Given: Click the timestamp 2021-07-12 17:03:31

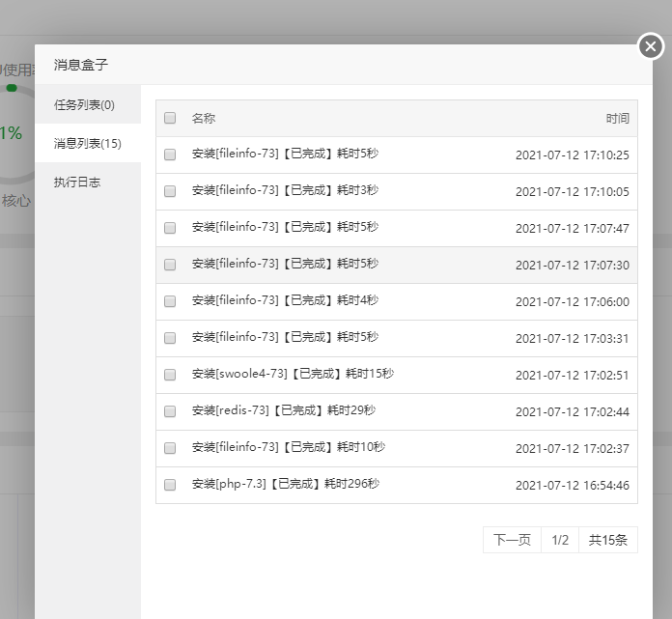Looking at the screenshot, I should [573, 339].
